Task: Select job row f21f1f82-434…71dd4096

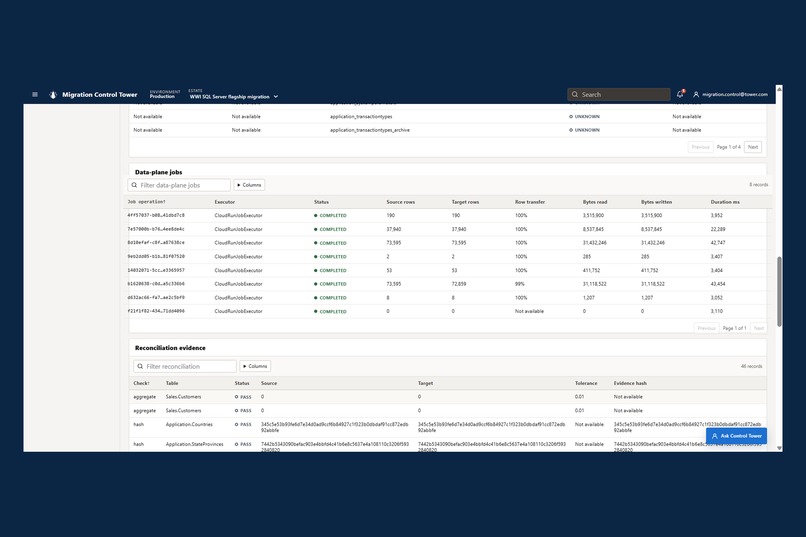Action: (447, 311)
